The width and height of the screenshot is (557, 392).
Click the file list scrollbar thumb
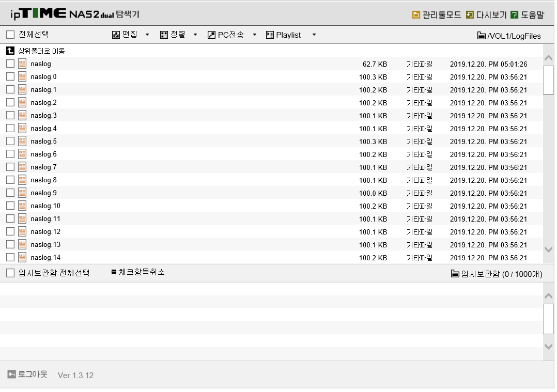[549, 80]
